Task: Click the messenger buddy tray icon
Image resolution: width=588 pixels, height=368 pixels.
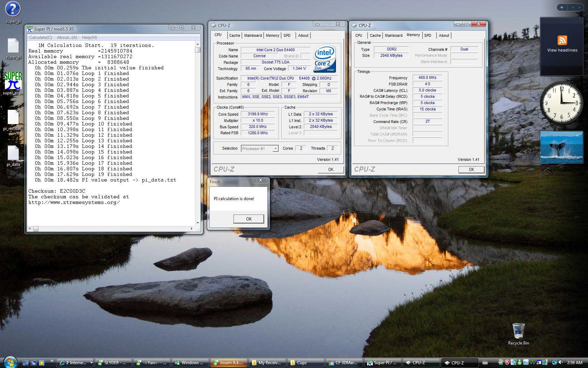Action: click(520, 362)
